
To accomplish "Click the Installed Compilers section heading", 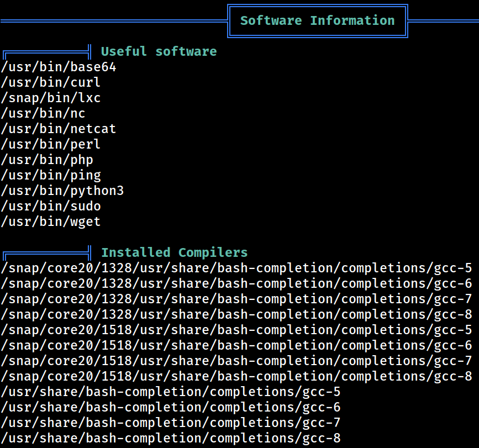I will (x=175, y=252).
